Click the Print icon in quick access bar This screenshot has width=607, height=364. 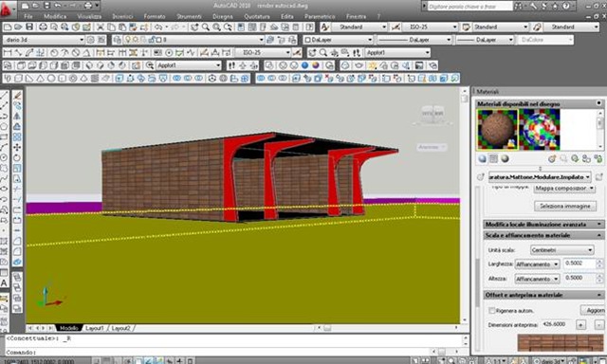[x=88, y=6]
